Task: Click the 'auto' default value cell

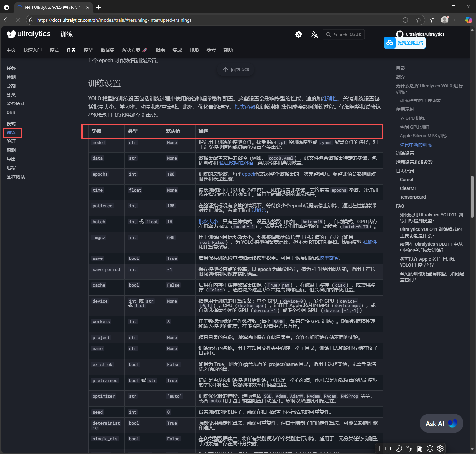Action: 179,399
